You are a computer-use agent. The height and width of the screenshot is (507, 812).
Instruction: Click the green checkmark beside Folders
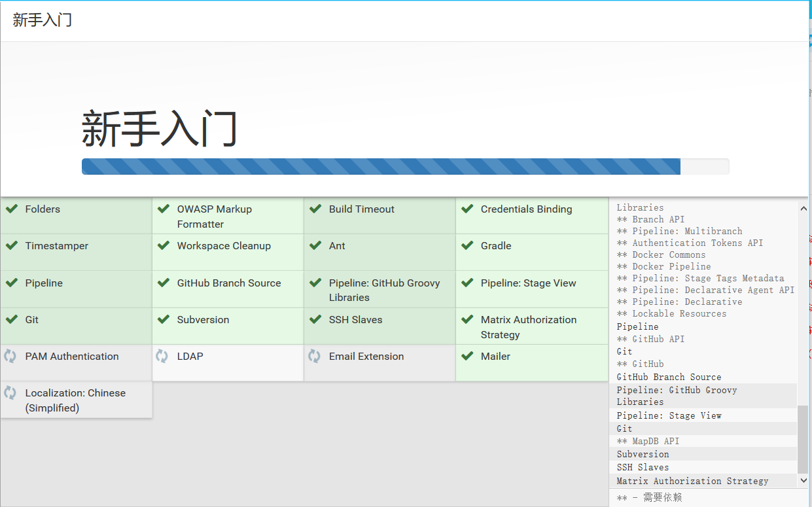[11, 209]
